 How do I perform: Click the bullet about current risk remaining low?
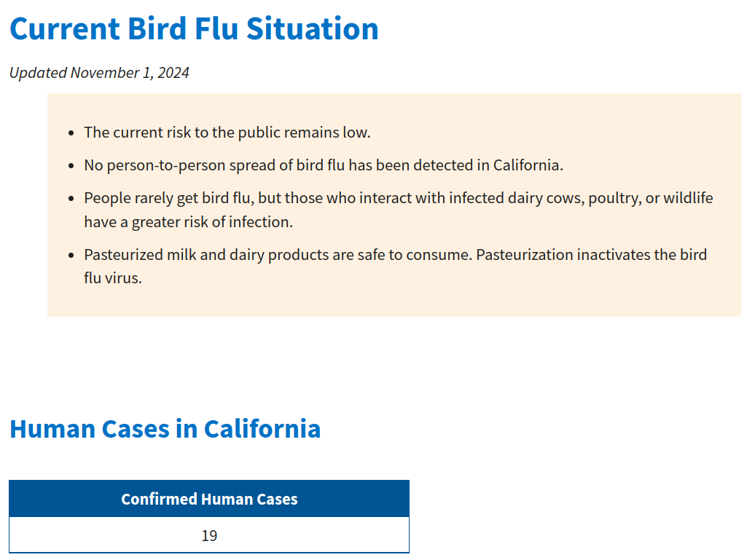coord(227,133)
